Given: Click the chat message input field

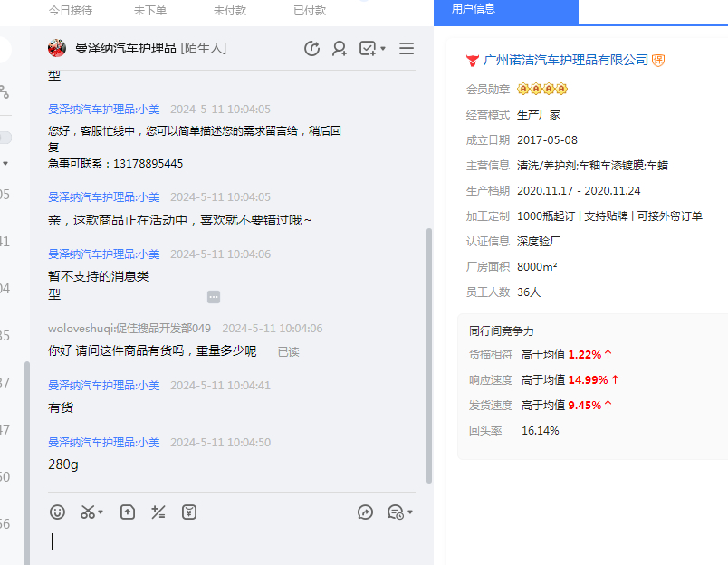Looking at the screenshot, I should (x=231, y=541).
